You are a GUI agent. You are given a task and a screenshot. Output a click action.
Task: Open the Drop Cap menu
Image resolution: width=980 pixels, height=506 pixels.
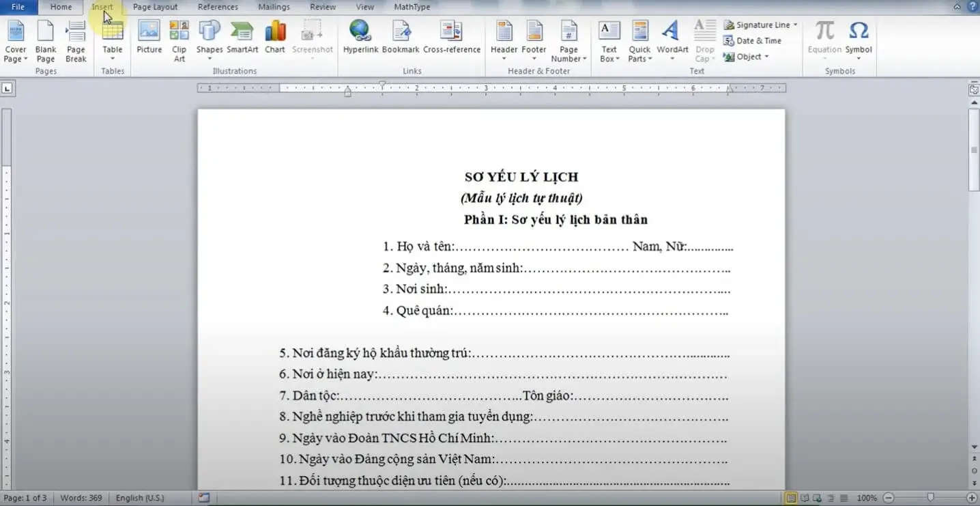[705, 42]
